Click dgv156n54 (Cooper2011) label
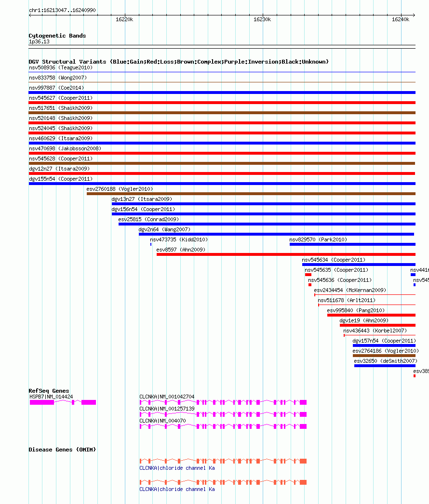 [144, 209]
